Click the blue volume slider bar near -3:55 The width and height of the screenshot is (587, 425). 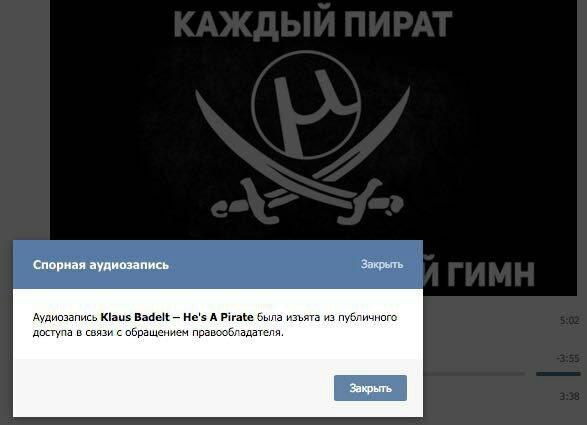pyautogui.click(x=558, y=374)
